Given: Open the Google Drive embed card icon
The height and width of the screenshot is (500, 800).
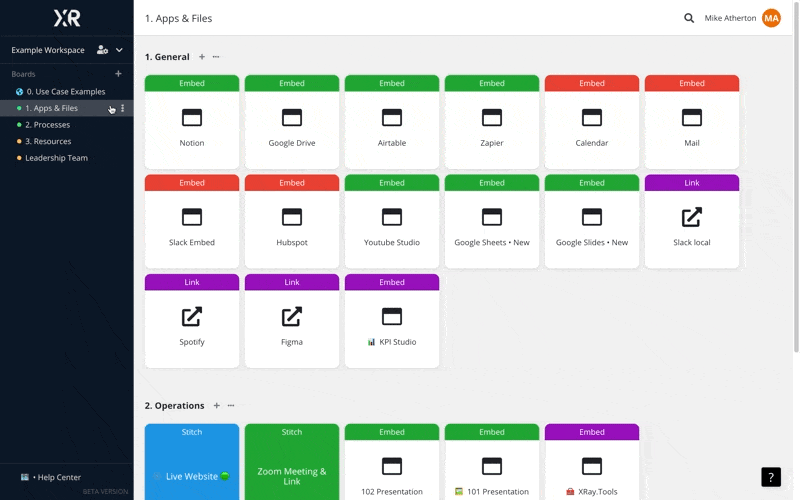Looking at the screenshot, I should click(x=292, y=118).
